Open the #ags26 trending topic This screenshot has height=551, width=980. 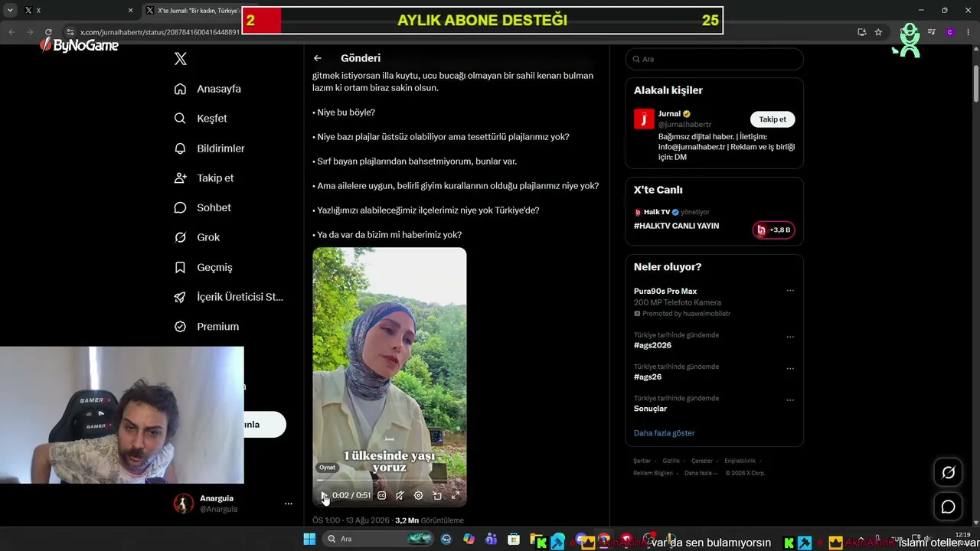coord(648,377)
